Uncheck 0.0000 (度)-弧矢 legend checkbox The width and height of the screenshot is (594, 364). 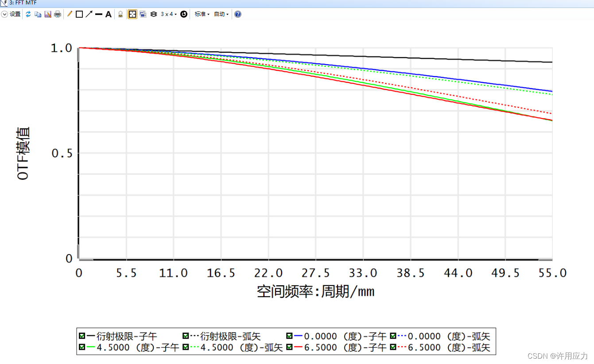point(393,336)
